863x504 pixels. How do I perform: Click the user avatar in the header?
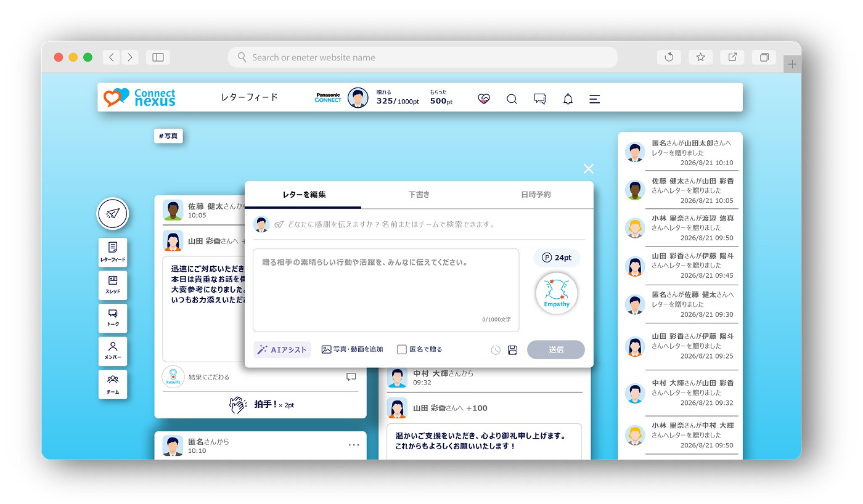coord(358,97)
